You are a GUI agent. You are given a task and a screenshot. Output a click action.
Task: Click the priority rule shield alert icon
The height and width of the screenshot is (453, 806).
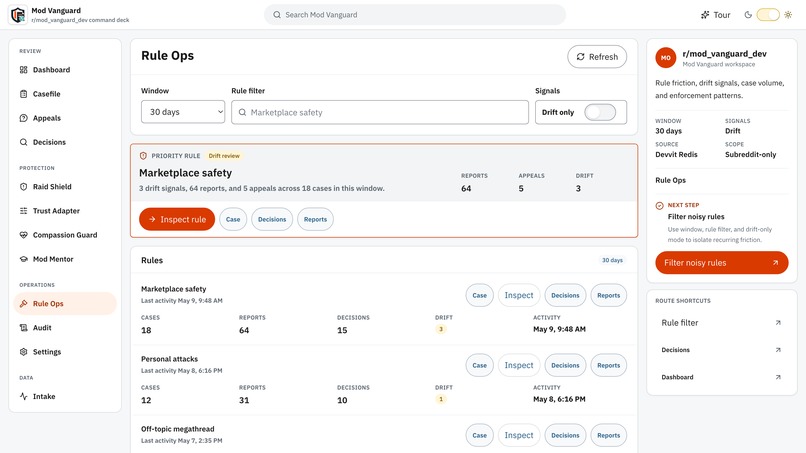pos(143,156)
